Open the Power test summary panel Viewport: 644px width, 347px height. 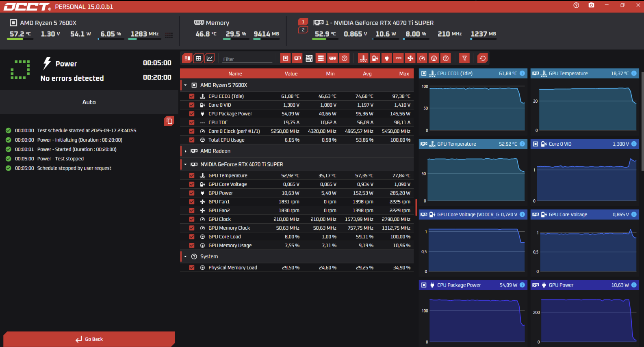pyautogui.click(x=89, y=70)
